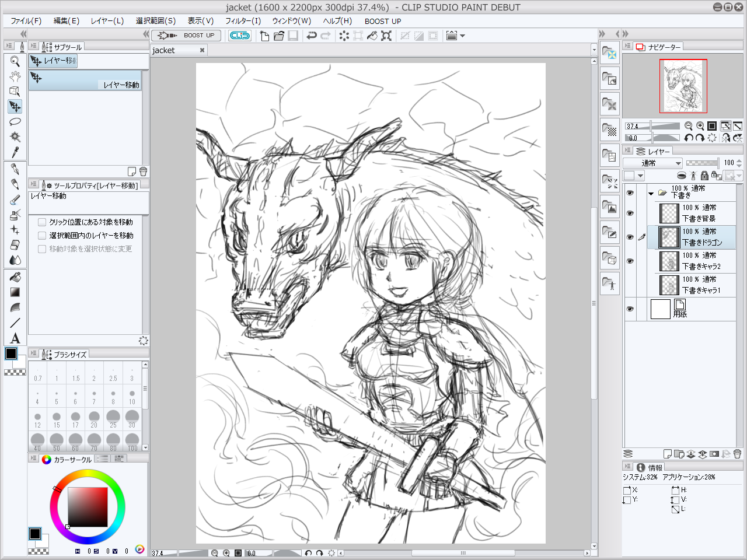
Task: Toggle clip to layer below icon
Action: click(x=681, y=176)
